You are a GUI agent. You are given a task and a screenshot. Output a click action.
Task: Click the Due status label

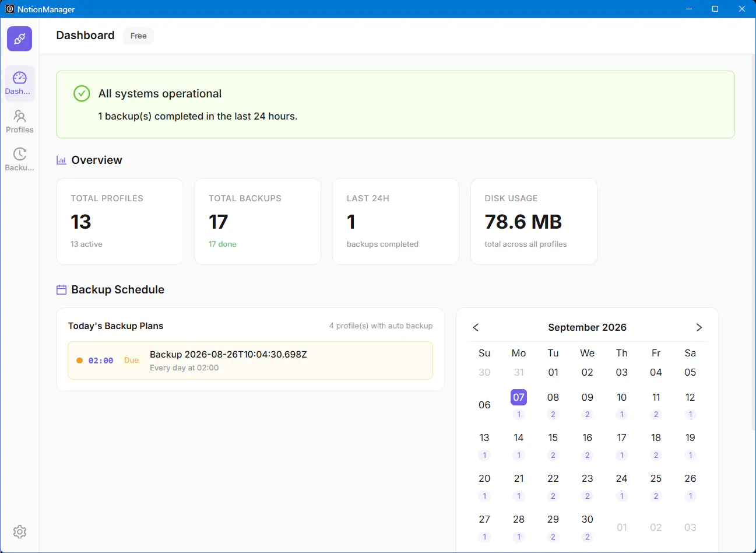tap(131, 360)
